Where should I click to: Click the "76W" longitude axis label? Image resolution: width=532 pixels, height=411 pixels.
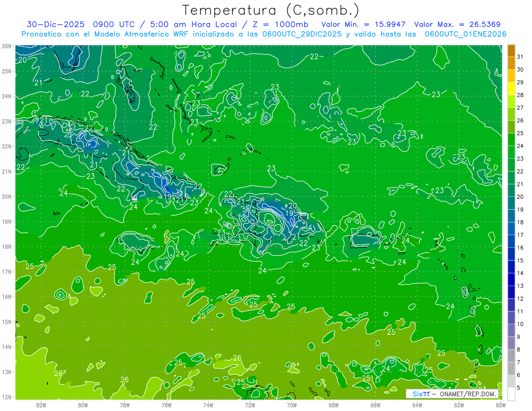tap(166, 405)
